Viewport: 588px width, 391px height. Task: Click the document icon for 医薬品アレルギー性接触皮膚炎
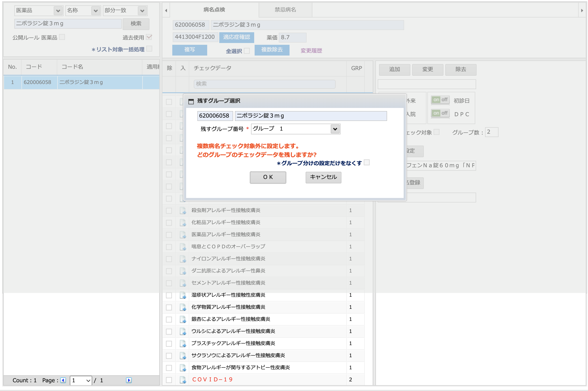pos(183,235)
